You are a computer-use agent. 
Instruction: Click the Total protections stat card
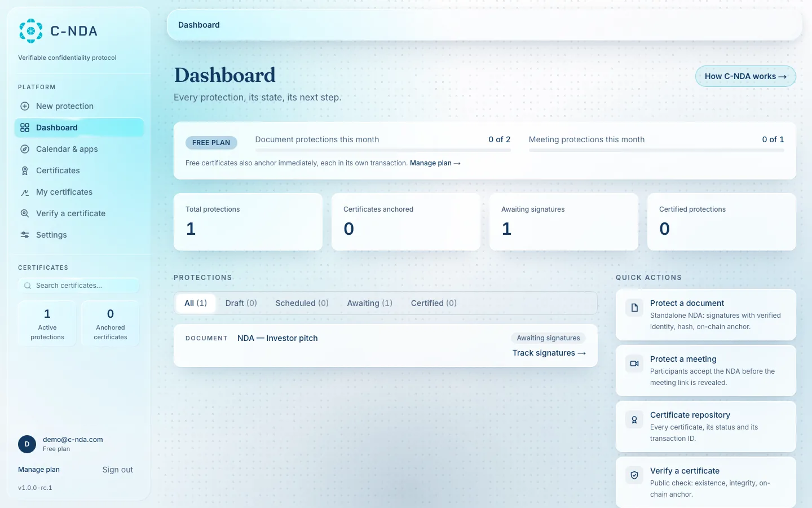coord(248,222)
